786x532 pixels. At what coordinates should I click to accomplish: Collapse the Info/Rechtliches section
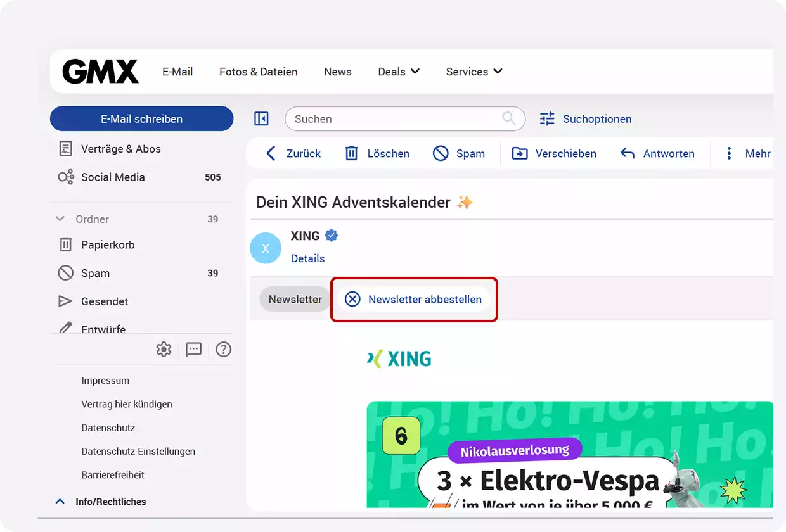[x=60, y=501]
